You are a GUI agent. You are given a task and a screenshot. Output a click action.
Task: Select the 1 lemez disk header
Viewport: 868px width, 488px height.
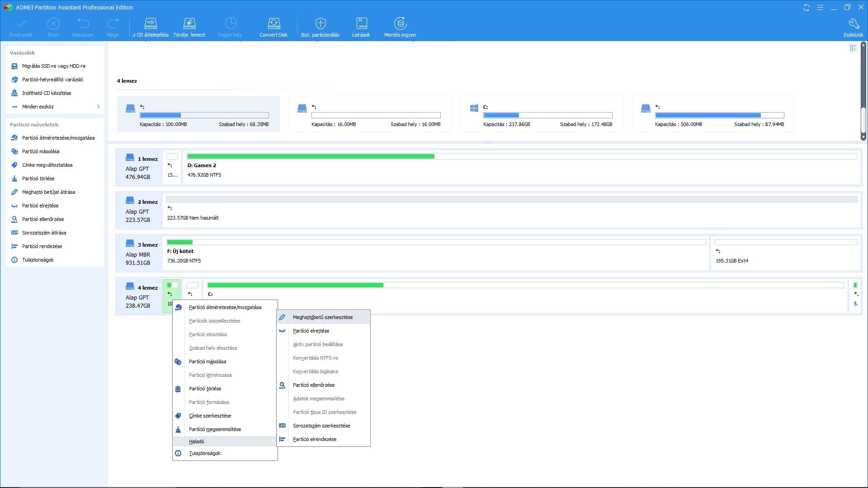(139, 167)
